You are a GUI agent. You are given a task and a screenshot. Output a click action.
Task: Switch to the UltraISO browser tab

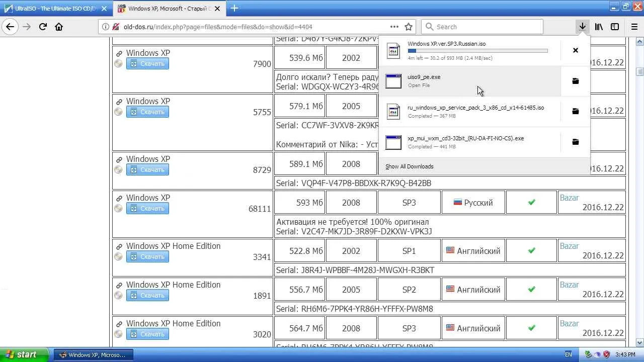click(57, 9)
